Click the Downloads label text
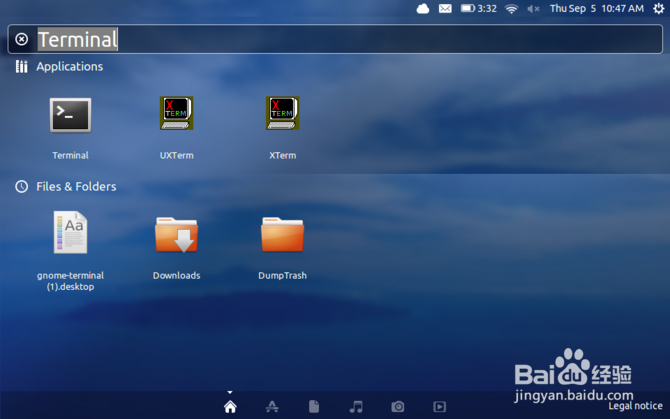This screenshot has height=419, width=670. 176,275
